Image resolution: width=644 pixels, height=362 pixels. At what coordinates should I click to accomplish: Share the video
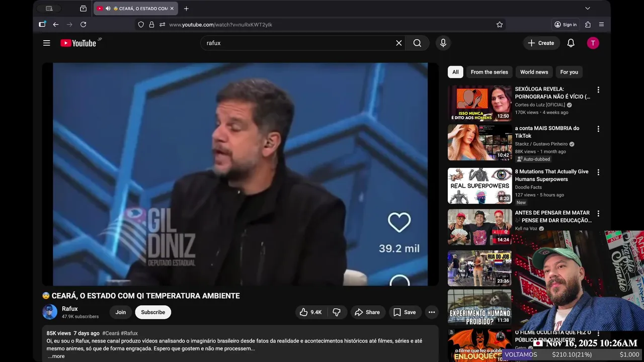tap(367, 312)
